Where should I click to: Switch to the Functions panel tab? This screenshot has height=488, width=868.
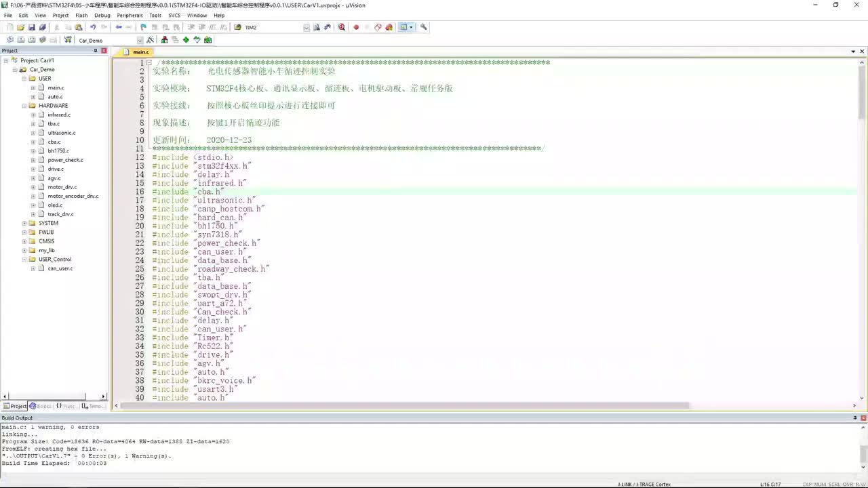coord(66,406)
